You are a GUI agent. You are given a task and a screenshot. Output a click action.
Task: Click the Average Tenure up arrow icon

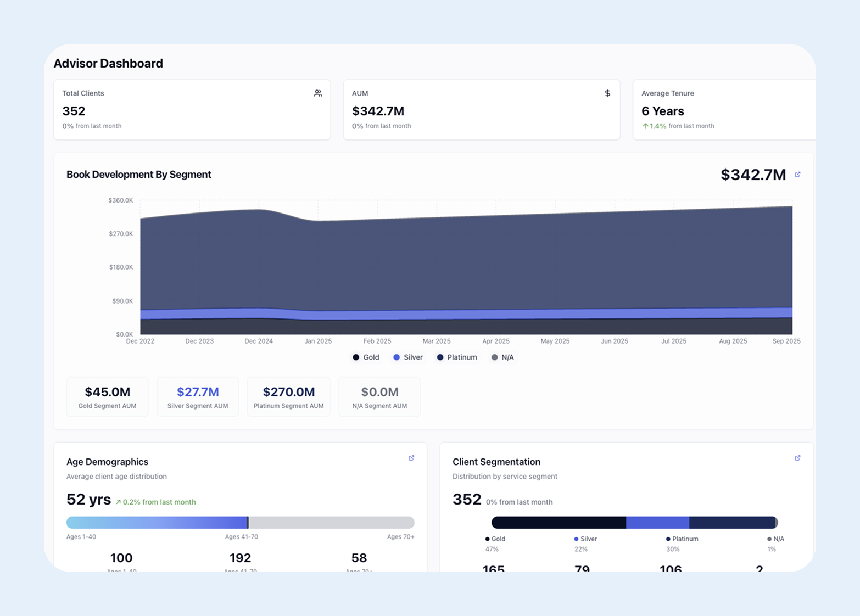coord(645,126)
